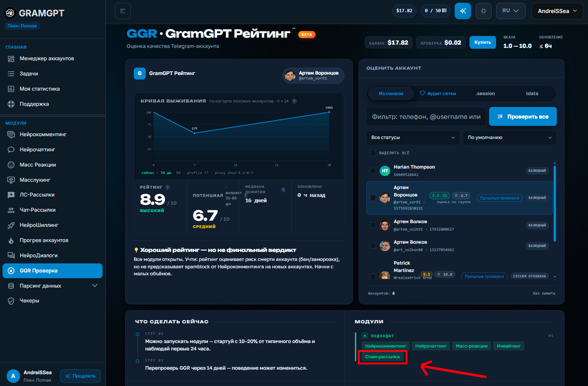
Task: Click the HT avatar of Harlan Thompson
Action: (385, 171)
